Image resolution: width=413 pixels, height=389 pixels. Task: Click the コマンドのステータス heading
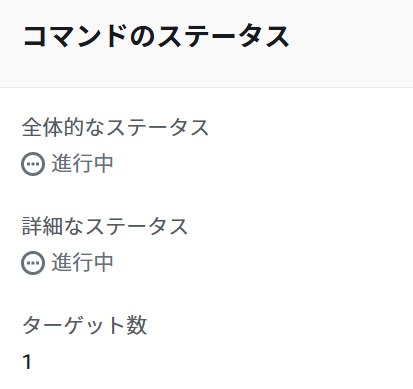click(x=156, y=36)
